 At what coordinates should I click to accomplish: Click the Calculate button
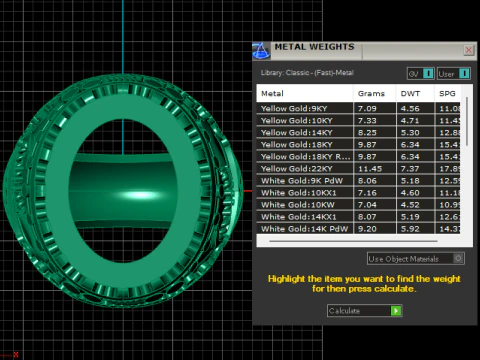point(365,311)
